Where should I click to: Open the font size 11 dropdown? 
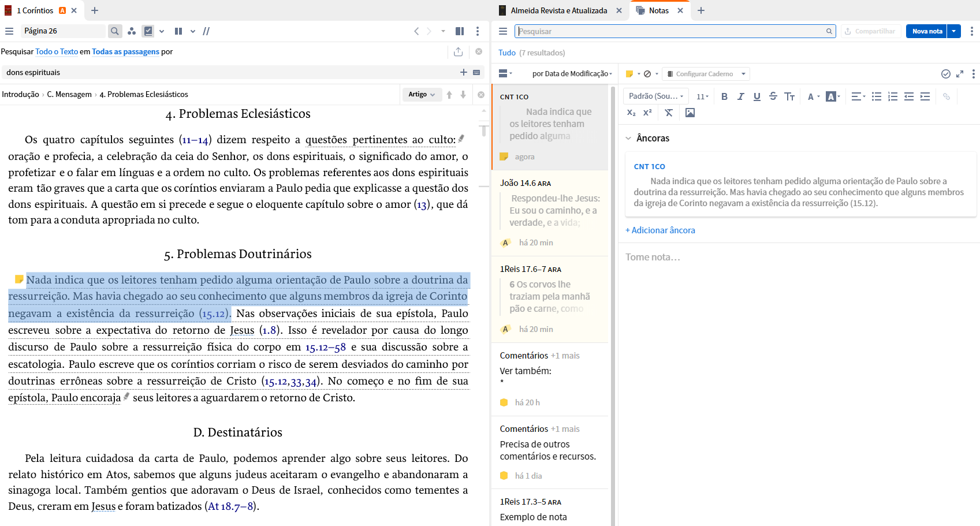click(702, 96)
